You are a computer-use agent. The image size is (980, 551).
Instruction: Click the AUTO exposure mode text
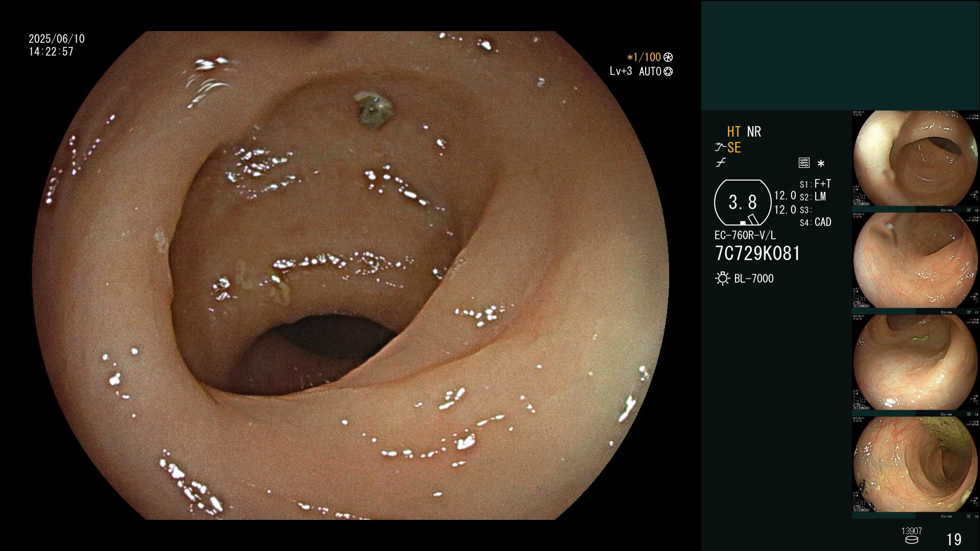tap(650, 72)
